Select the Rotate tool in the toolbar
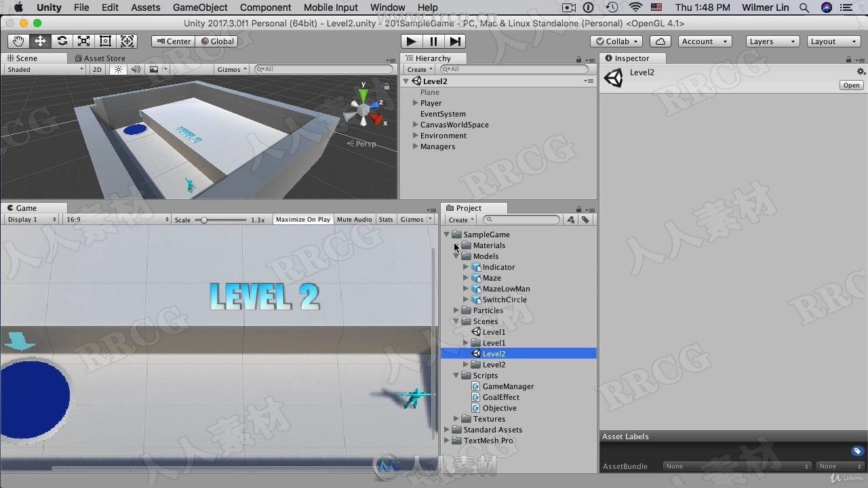 coord(62,41)
